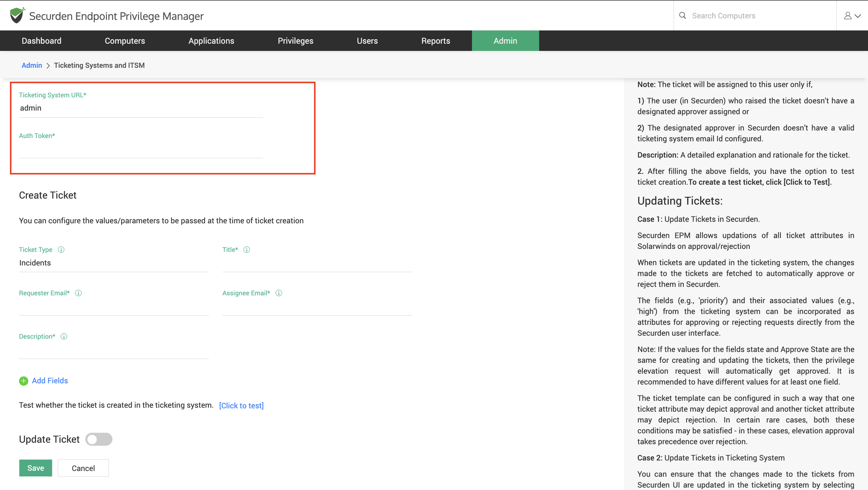
Task: Click the Requester Email input field
Action: (x=114, y=307)
